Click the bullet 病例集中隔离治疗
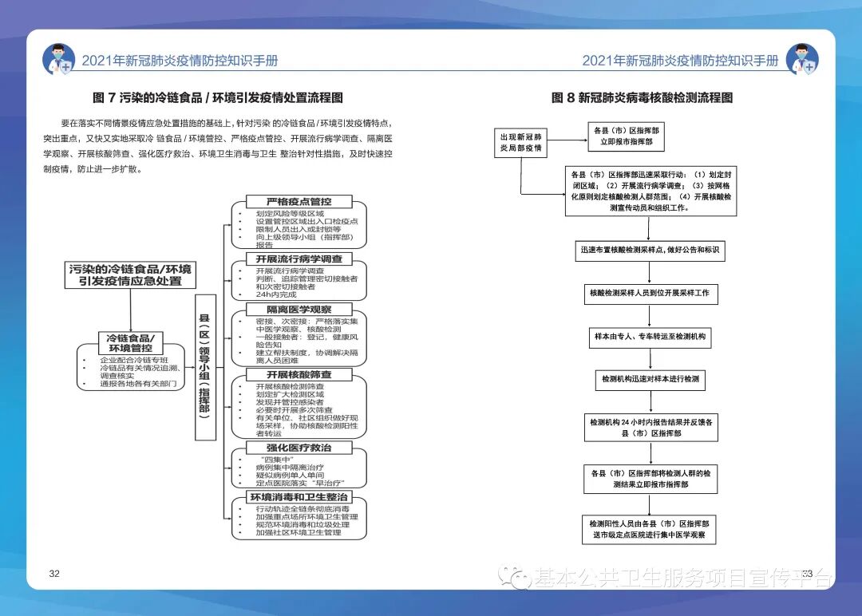This screenshot has height=616, width=862. [x=290, y=468]
